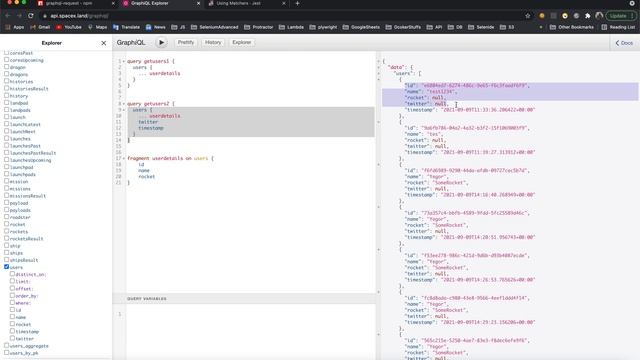The image size is (640, 360).
Task: Click the fragment userdetails definition line
Action: (170, 158)
